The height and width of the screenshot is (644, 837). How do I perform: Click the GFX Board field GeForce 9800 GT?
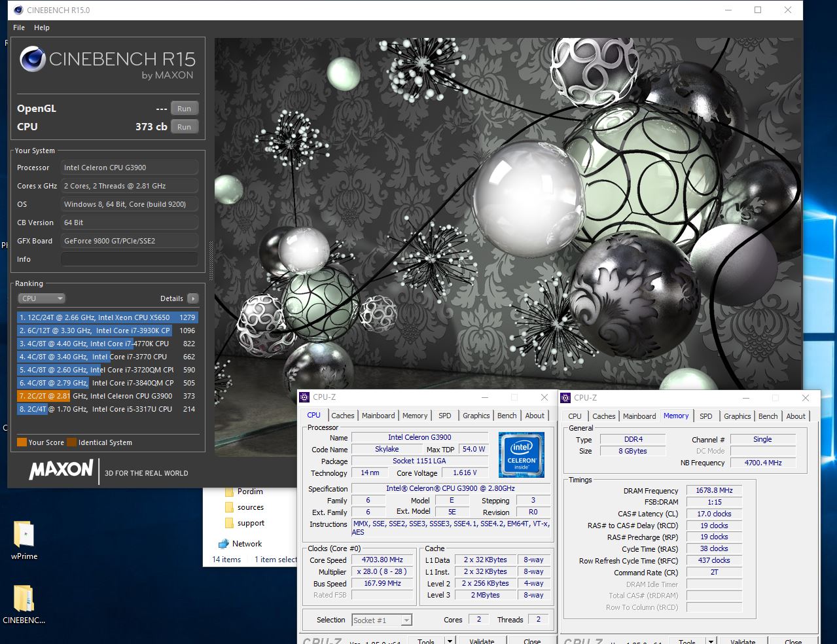click(x=130, y=241)
